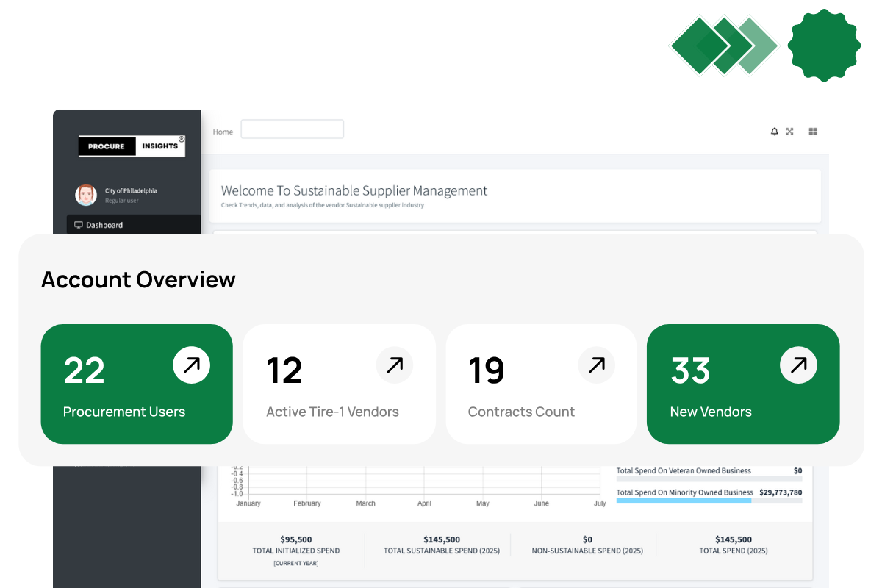Click the registered trademark badge on the logo

[x=182, y=139]
